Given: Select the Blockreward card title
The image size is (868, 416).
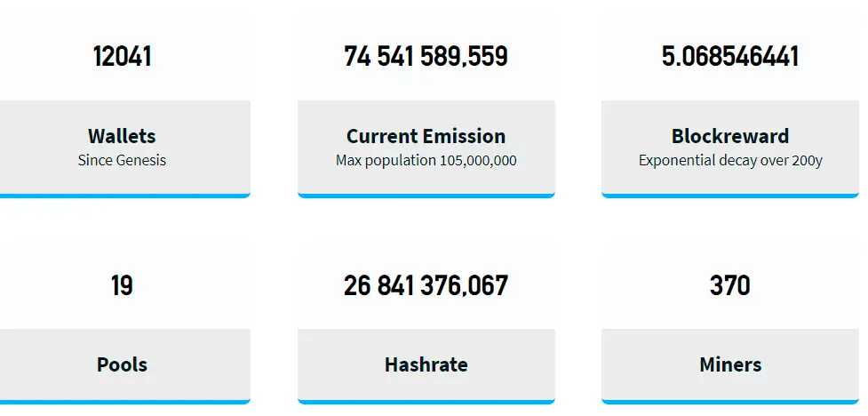Looking at the screenshot, I should (729, 136).
